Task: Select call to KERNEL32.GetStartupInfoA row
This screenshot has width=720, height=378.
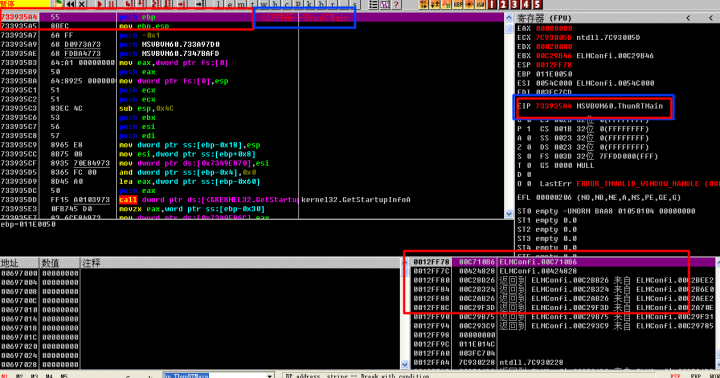Action: point(252,200)
